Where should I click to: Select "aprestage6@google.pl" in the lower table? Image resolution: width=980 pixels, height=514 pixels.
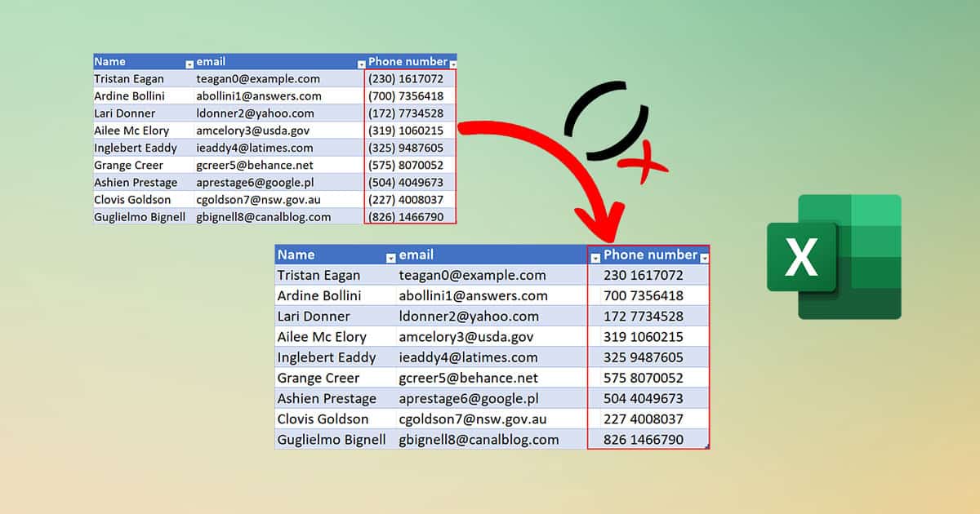click(x=469, y=398)
